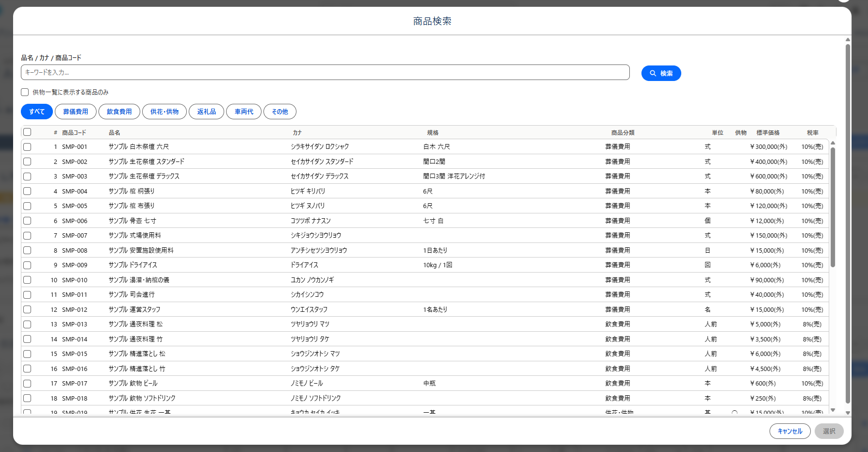Check the SMP-009 row checkbox
This screenshot has width=868, height=452.
pyautogui.click(x=27, y=265)
